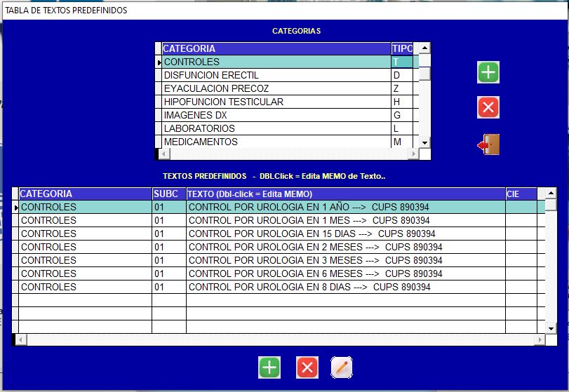The height and width of the screenshot is (392, 569).
Task: Click row selector beside DISFUNCION ERECTIL
Action: tap(159, 75)
